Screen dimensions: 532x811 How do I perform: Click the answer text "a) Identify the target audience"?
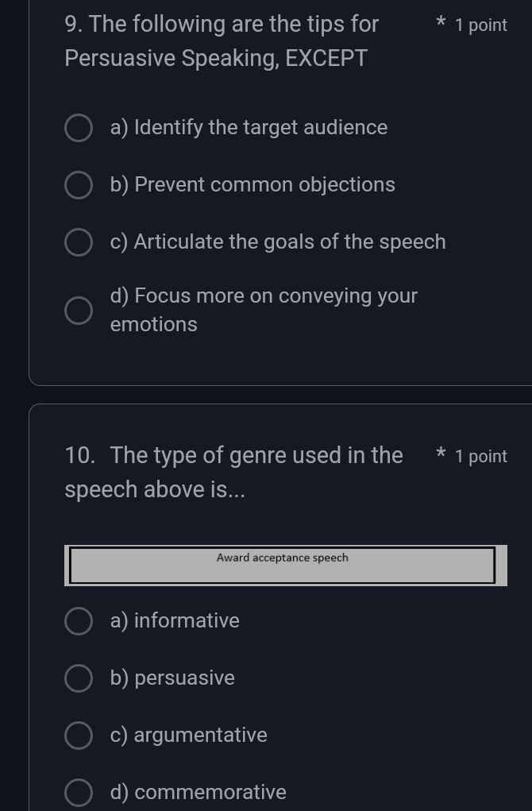pos(249,128)
